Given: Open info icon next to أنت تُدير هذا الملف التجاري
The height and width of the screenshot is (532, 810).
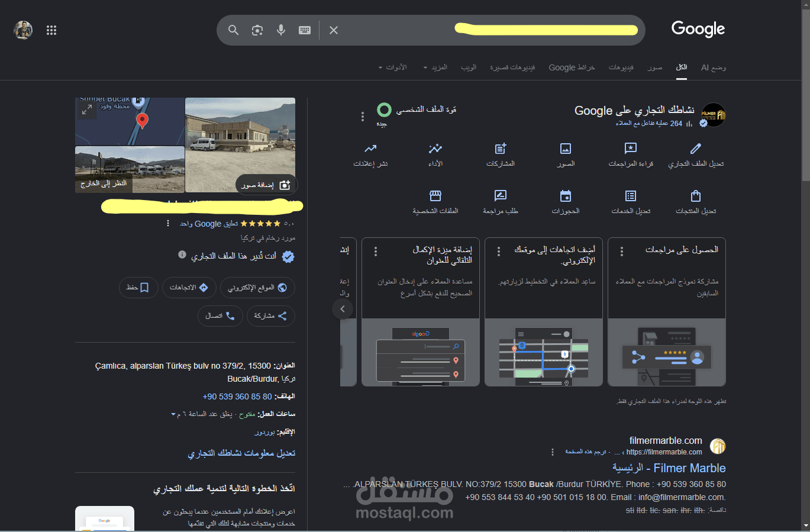Looking at the screenshot, I should click(182, 254).
